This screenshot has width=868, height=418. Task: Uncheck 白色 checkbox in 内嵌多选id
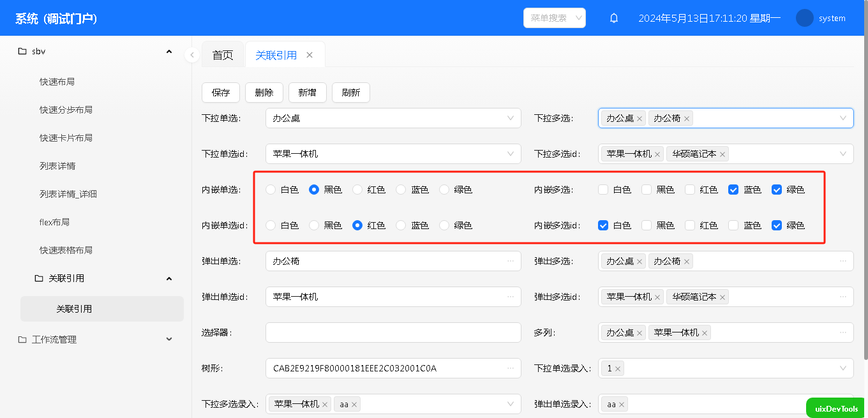(x=603, y=225)
